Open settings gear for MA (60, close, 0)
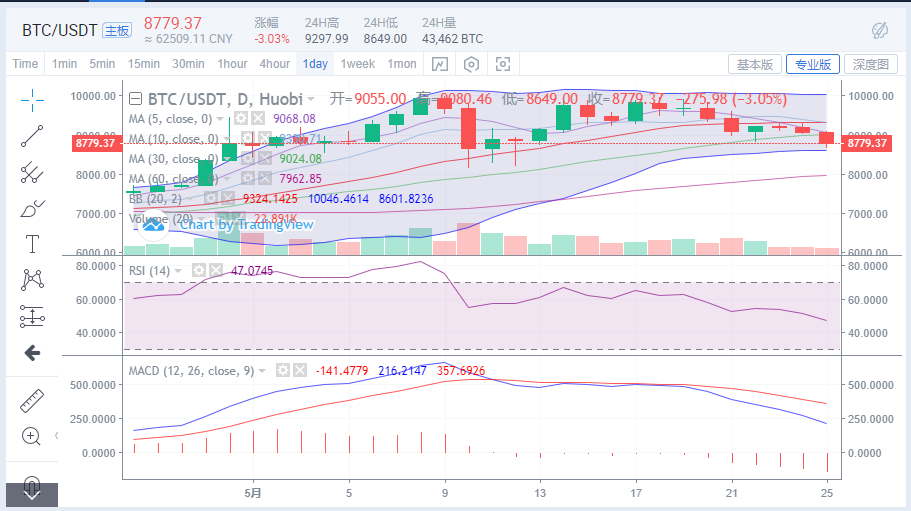Image resolution: width=911 pixels, height=511 pixels. (248, 178)
